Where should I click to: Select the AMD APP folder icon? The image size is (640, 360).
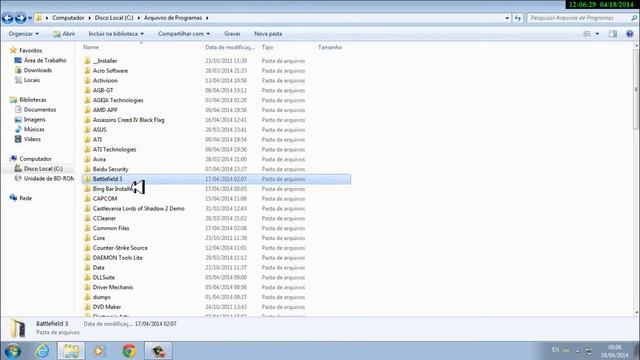pyautogui.click(x=87, y=110)
